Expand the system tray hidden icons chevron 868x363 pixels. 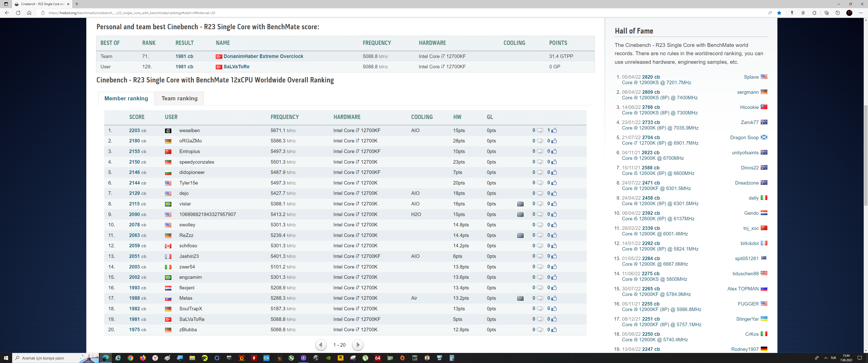(x=826, y=358)
